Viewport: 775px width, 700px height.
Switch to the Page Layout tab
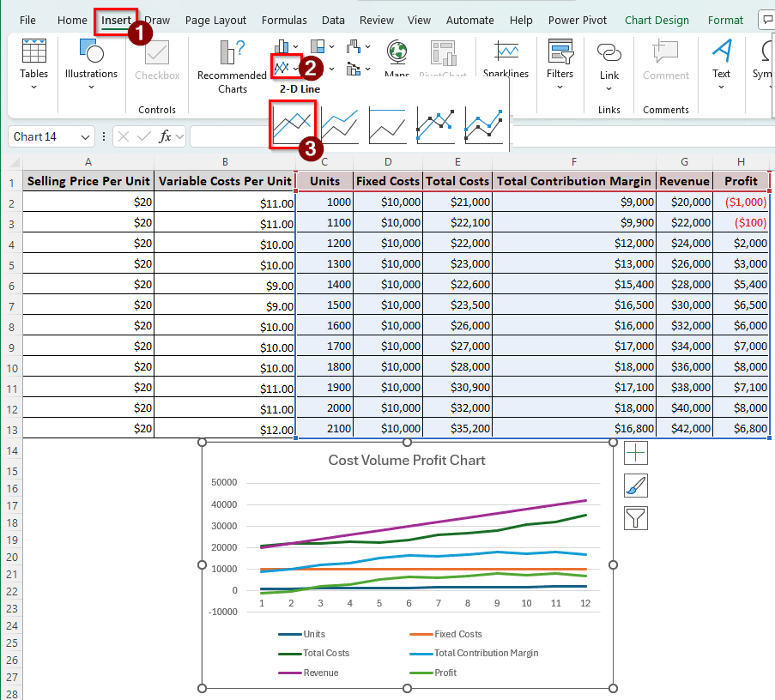pos(215,20)
